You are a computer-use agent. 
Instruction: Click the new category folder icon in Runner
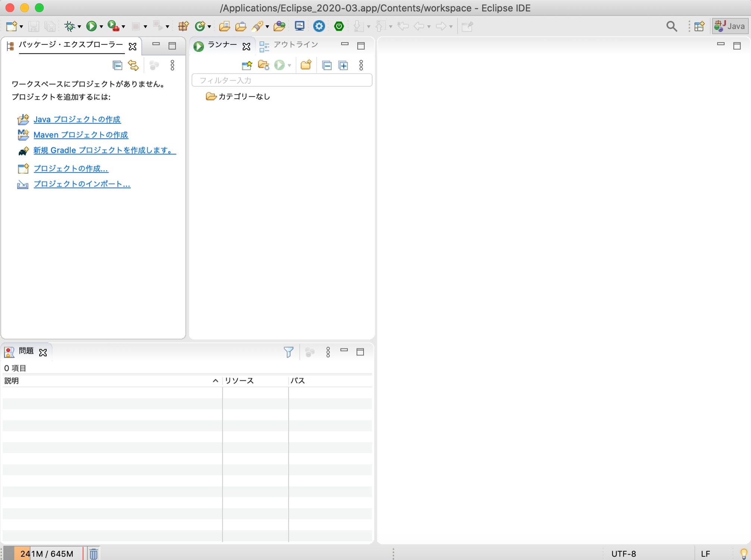point(306,65)
